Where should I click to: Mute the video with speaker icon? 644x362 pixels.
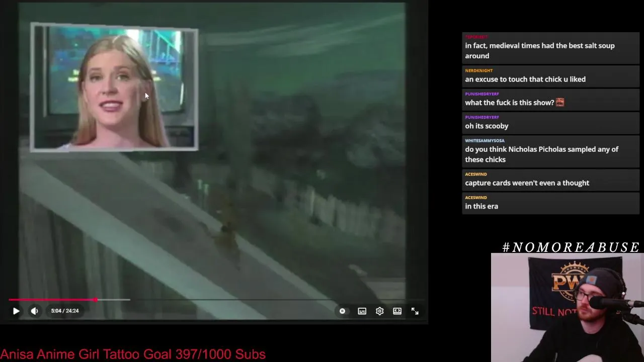(x=34, y=311)
